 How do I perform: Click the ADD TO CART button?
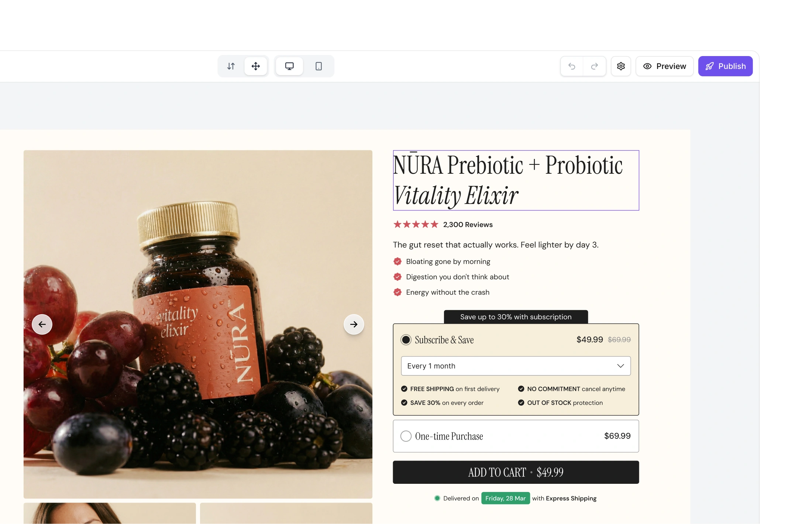point(516,472)
